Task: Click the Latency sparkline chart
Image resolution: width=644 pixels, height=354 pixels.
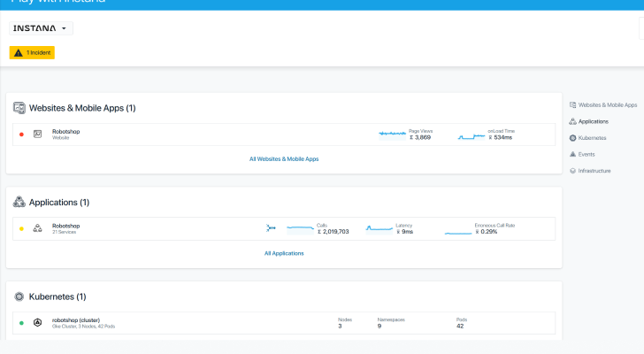Action: [379, 229]
